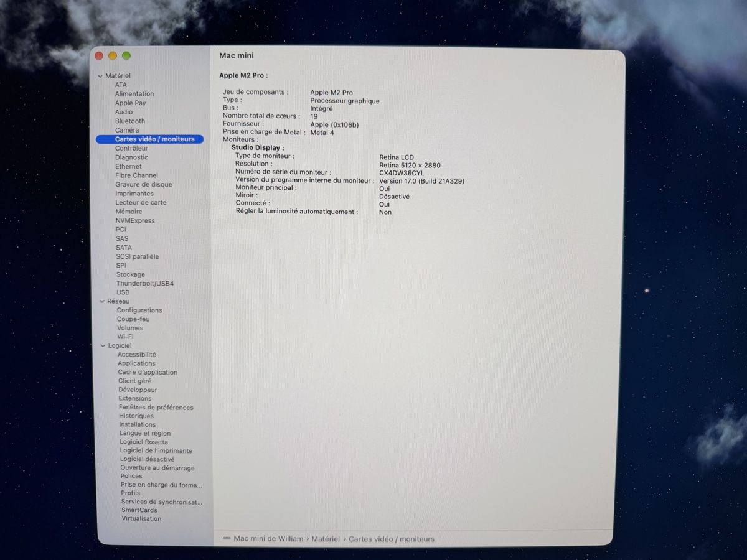The width and height of the screenshot is (747, 560).
Task: Open Profils in the sidebar
Action: [131, 493]
